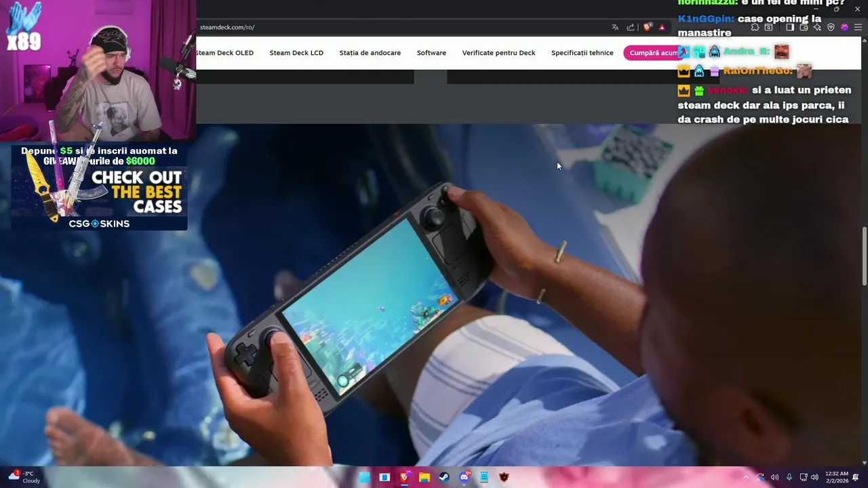Click the browser page vertical scrollbar
This screenshot has height=488, width=868.
(864, 258)
